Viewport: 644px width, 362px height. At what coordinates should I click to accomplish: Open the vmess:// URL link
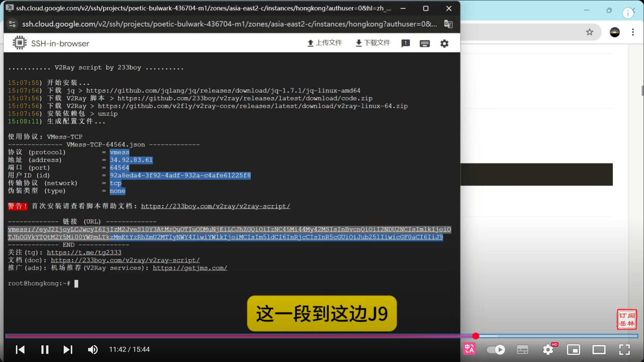(229, 233)
